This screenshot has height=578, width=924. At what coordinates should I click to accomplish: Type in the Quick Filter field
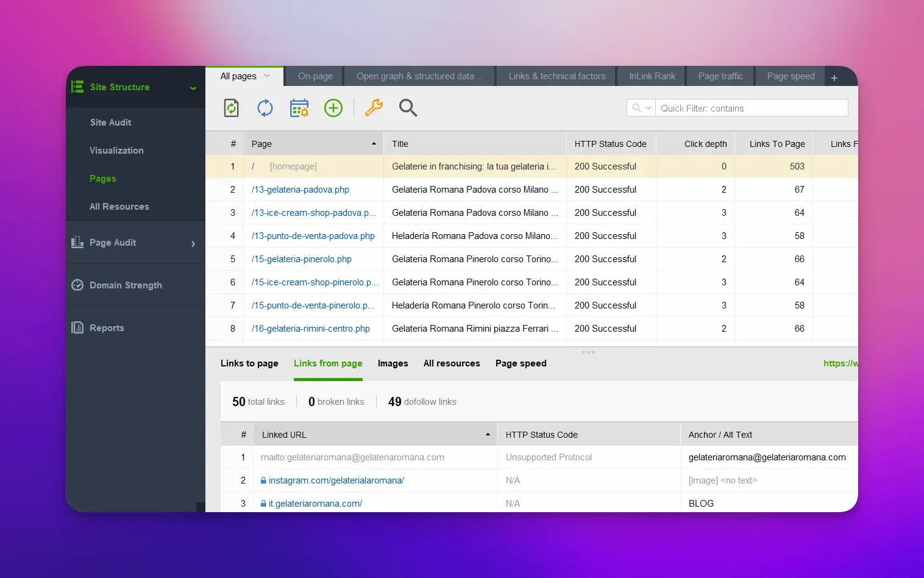click(x=750, y=107)
